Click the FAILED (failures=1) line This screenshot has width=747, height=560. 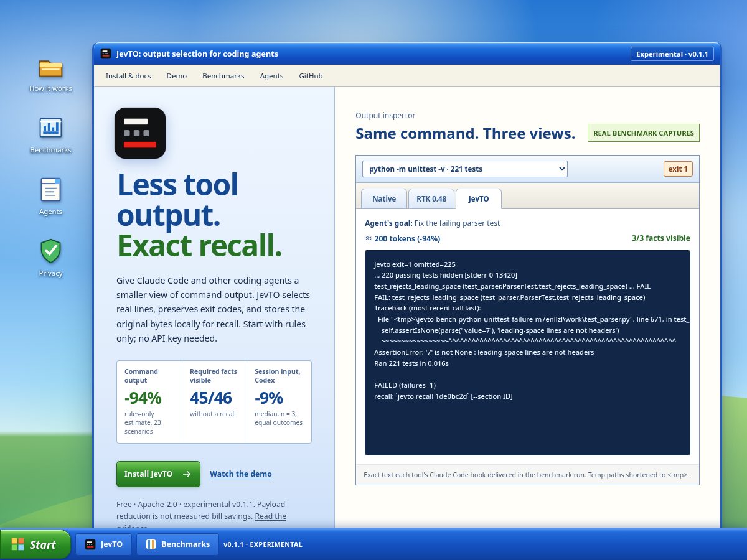click(x=405, y=385)
